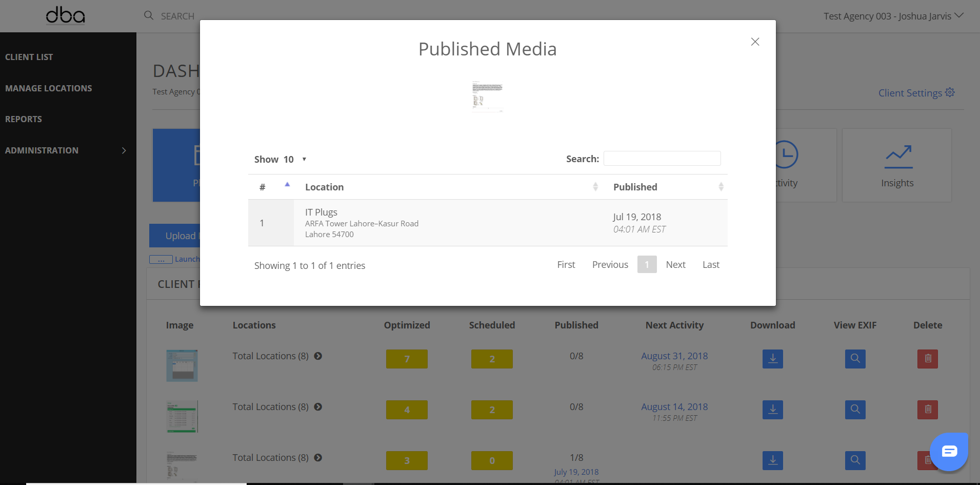Delete the first client media image

pyautogui.click(x=927, y=359)
